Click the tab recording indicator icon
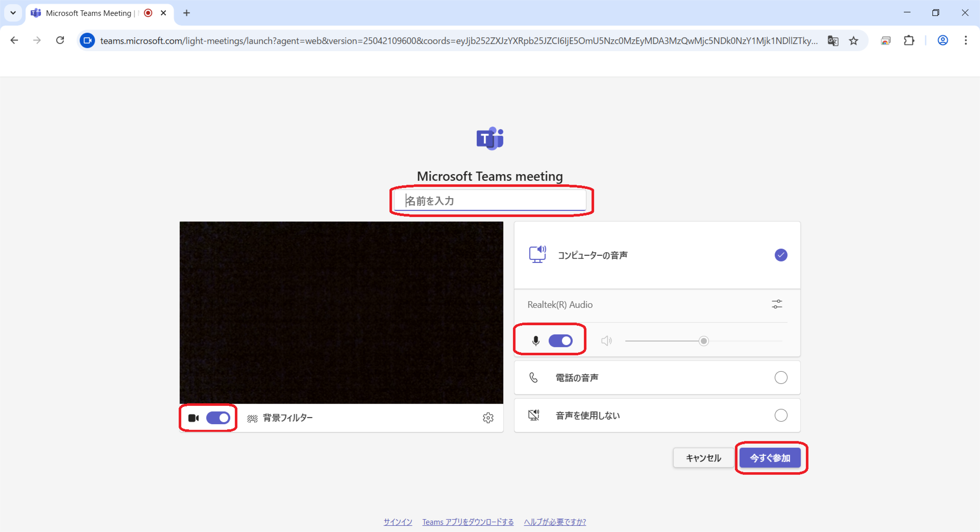Viewport: 980px width, 532px height. click(x=148, y=13)
